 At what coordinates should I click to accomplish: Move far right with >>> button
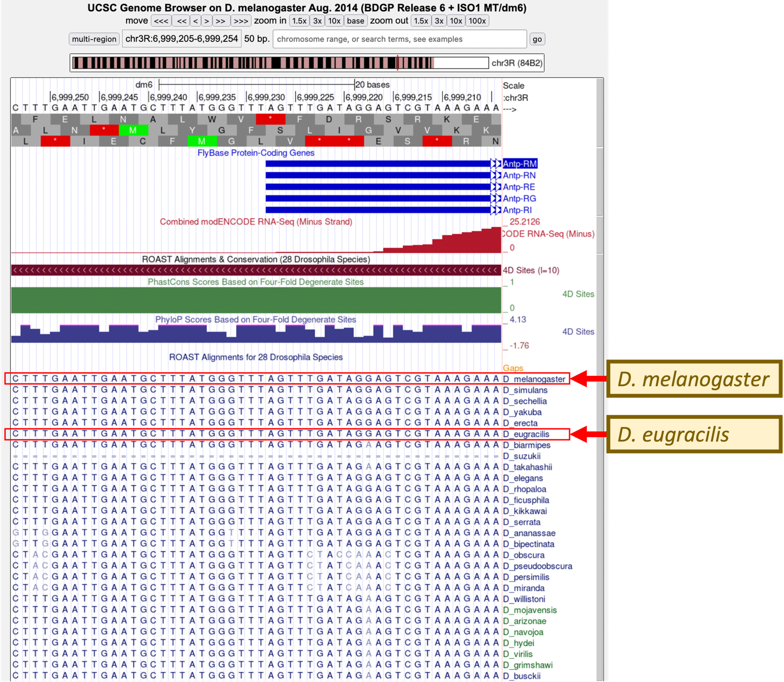pos(241,21)
